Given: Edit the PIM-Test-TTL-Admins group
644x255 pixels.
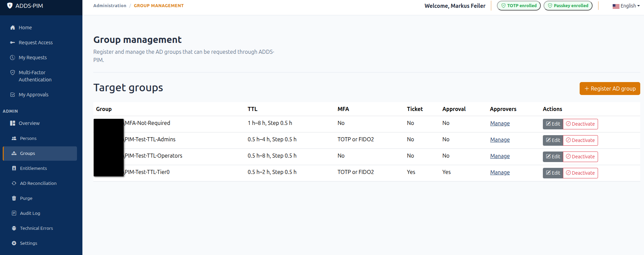Looking at the screenshot, I should click(x=553, y=140).
